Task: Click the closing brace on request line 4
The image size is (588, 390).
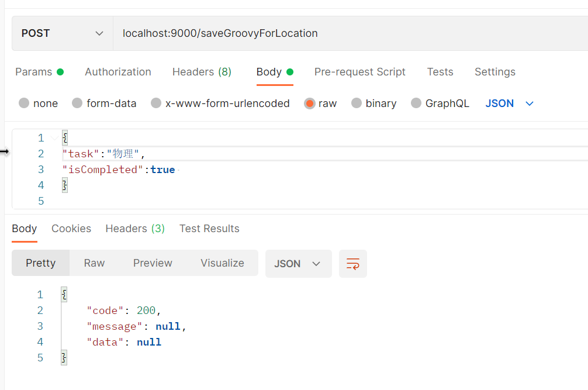Action: 65,185
